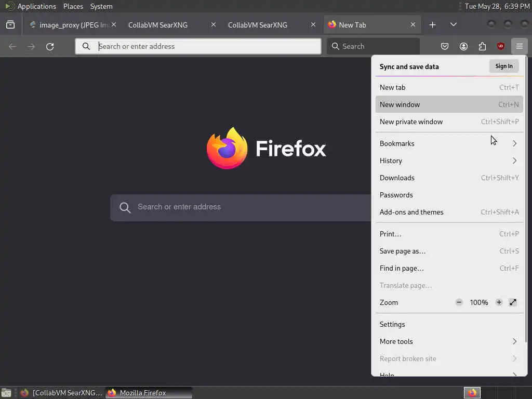532x399 pixels.
Task: Open the Firefox View tab icon
Action: pyautogui.click(x=10, y=25)
